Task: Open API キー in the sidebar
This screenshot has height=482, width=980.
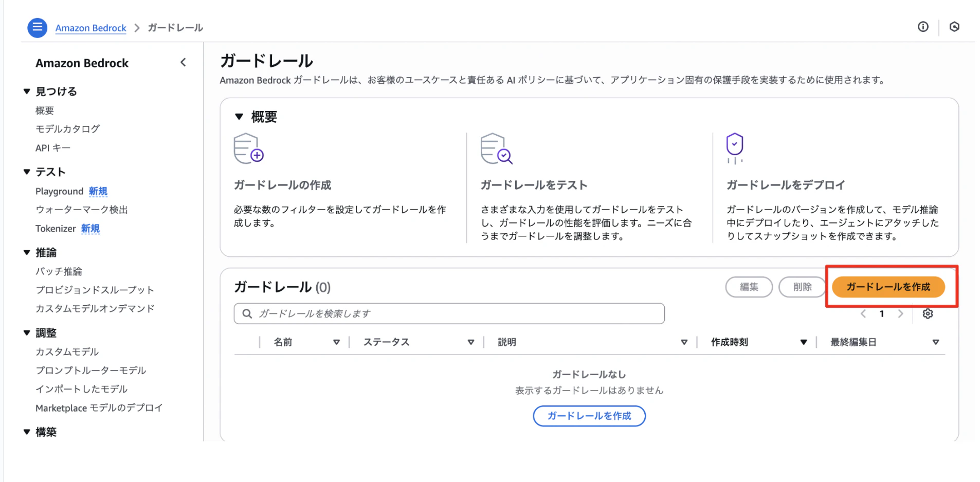Action: pyautogui.click(x=53, y=148)
